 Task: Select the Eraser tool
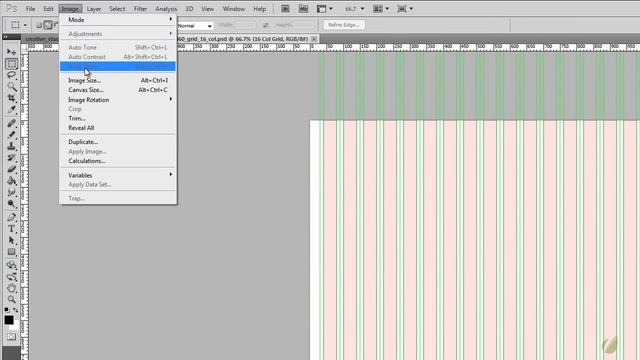(x=11, y=169)
